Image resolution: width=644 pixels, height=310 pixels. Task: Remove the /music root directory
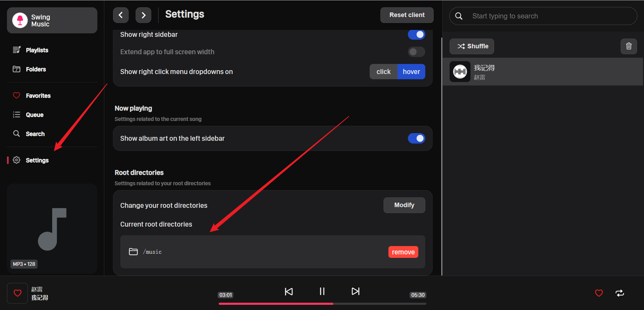coord(403,252)
